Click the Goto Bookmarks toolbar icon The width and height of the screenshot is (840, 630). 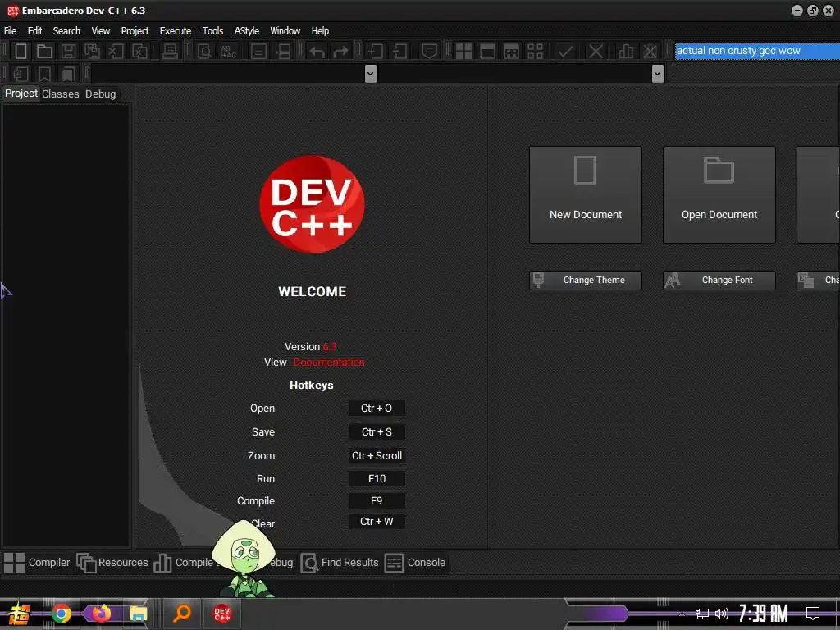pyautogui.click(x=68, y=74)
